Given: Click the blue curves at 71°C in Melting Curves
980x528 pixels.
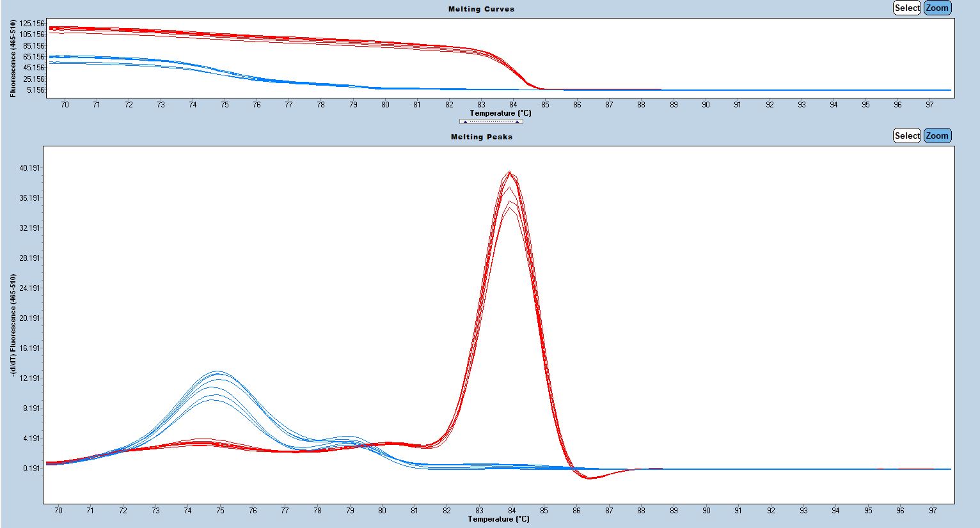Looking at the screenshot, I should pos(97,58).
